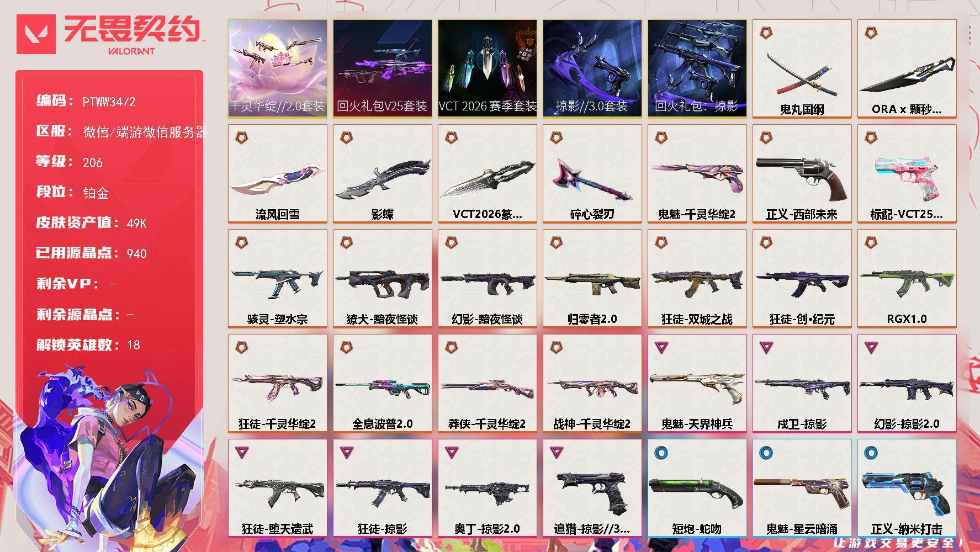Choose the RGX1.0 rifle skin

click(907, 278)
